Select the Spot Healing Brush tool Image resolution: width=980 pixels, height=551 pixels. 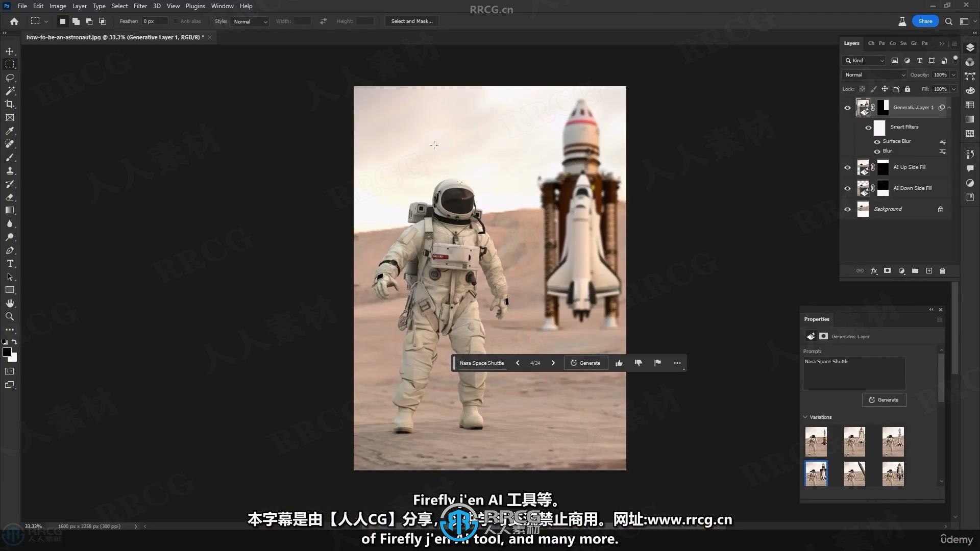(x=10, y=144)
